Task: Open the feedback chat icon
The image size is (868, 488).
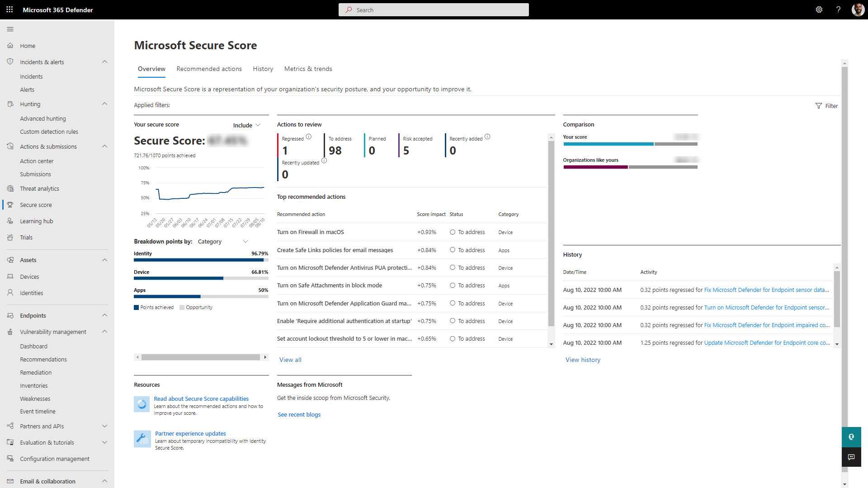Action: point(851,457)
